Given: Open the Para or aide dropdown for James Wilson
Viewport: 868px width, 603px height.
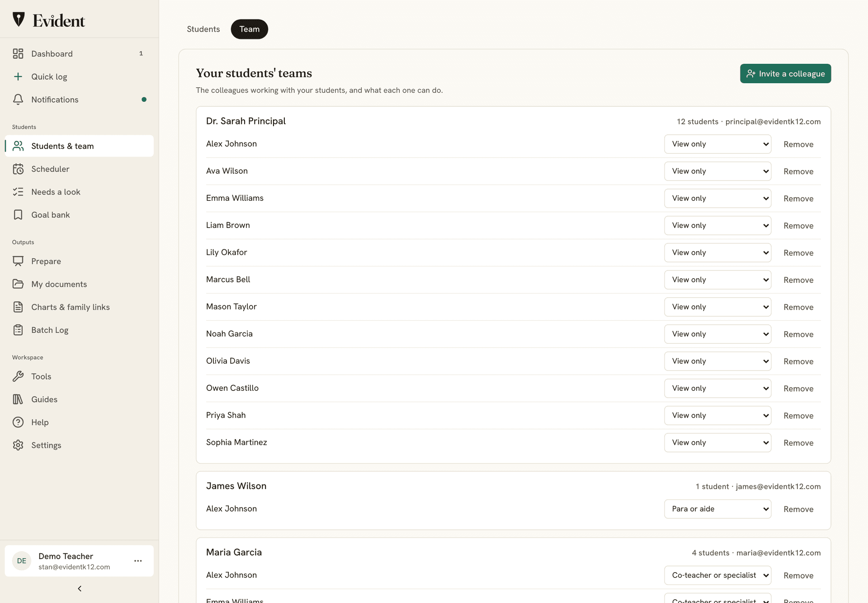Looking at the screenshot, I should pyautogui.click(x=717, y=509).
